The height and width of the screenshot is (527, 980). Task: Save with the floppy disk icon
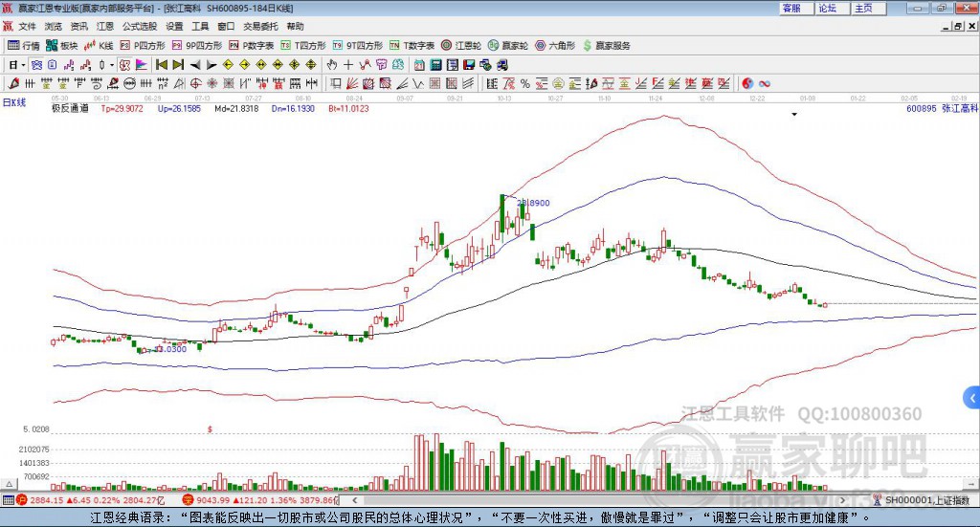(x=469, y=65)
